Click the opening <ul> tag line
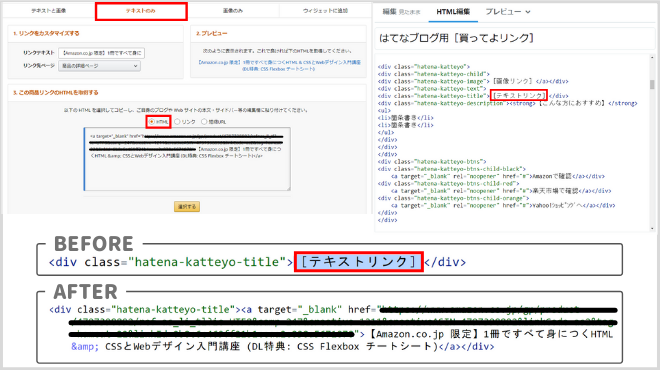Viewport: 660px width, 370px height. (x=384, y=111)
